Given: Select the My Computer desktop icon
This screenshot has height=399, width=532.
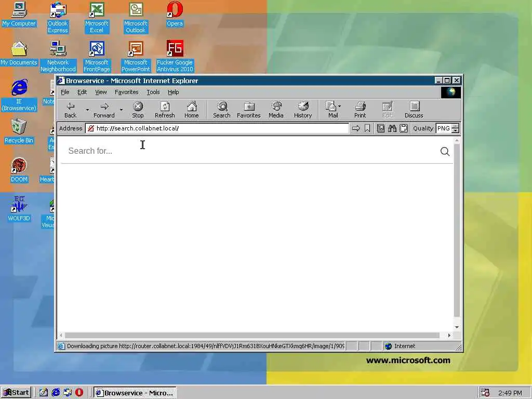Looking at the screenshot, I should tap(19, 14).
